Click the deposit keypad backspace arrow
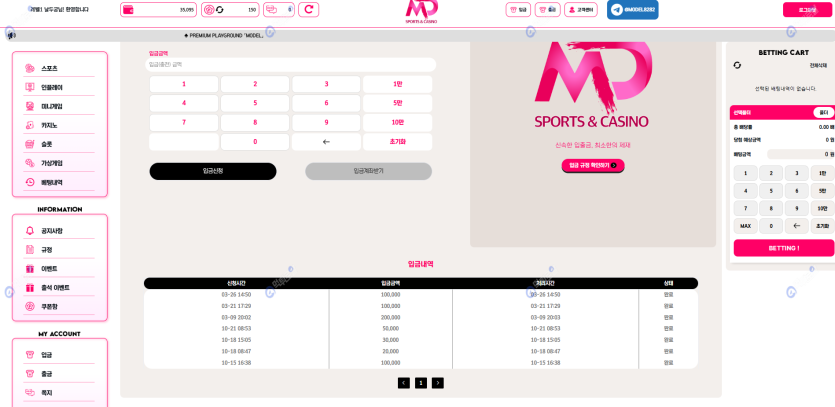The image size is (835, 407). (326, 142)
